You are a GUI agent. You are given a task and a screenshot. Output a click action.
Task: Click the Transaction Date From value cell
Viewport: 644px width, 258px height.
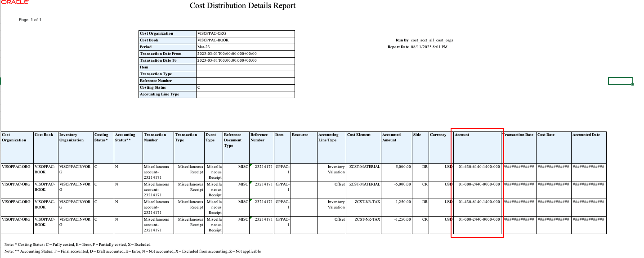pyautogui.click(x=246, y=54)
